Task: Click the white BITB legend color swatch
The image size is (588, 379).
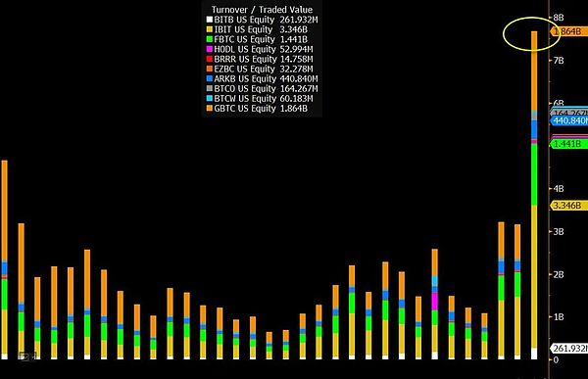Action: coord(210,20)
